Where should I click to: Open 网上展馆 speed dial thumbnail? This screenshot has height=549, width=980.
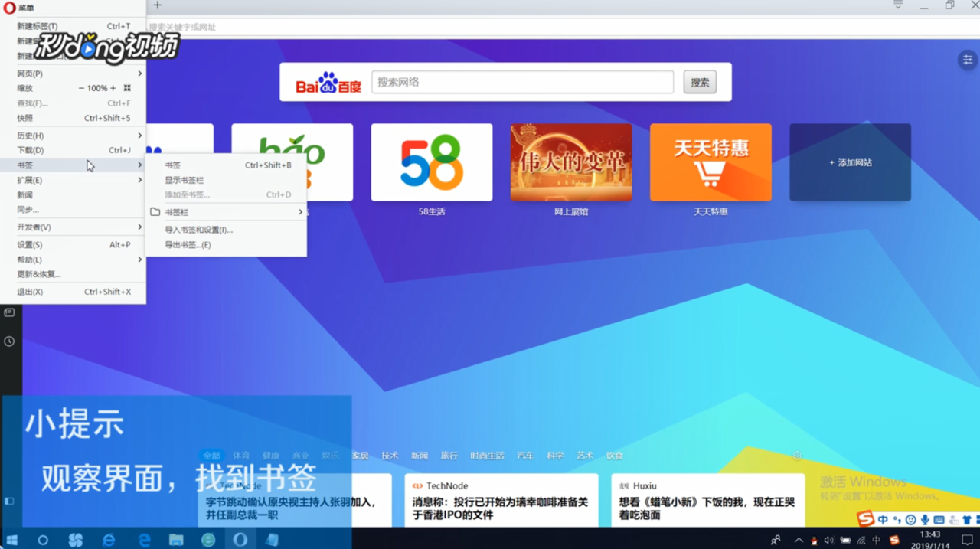tap(571, 162)
